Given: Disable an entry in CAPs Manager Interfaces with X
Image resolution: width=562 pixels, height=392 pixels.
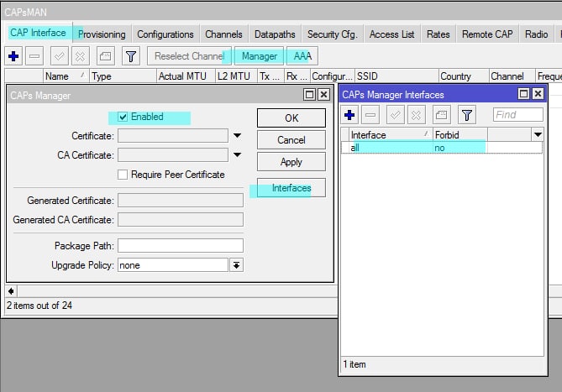Looking at the screenshot, I should pyautogui.click(x=416, y=115).
